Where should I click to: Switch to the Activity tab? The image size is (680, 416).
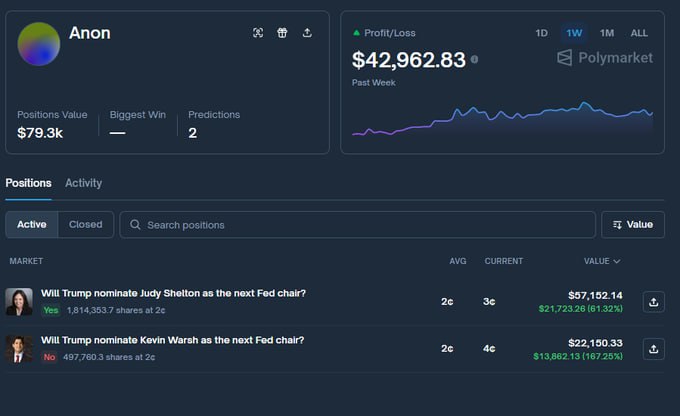coord(83,183)
